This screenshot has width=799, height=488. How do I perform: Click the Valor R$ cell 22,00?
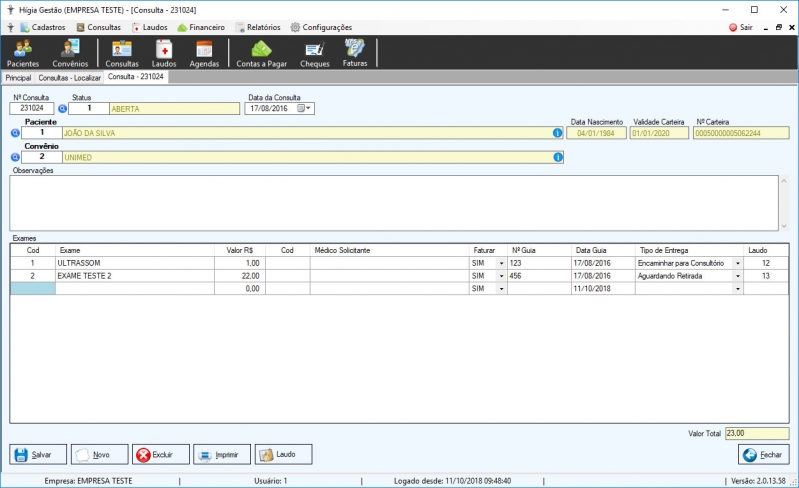(x=239, y=276)
